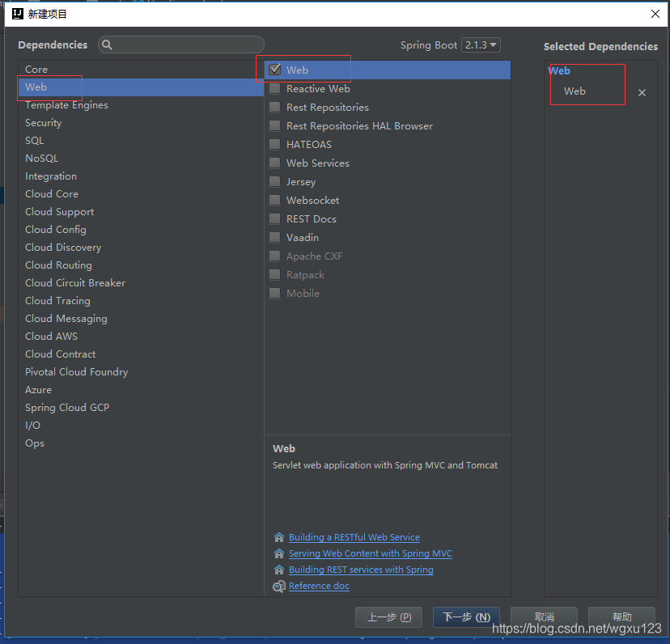Click home icon beside Building REST services link
Screen dimensions: 670x644
click(x=279, y=570)
